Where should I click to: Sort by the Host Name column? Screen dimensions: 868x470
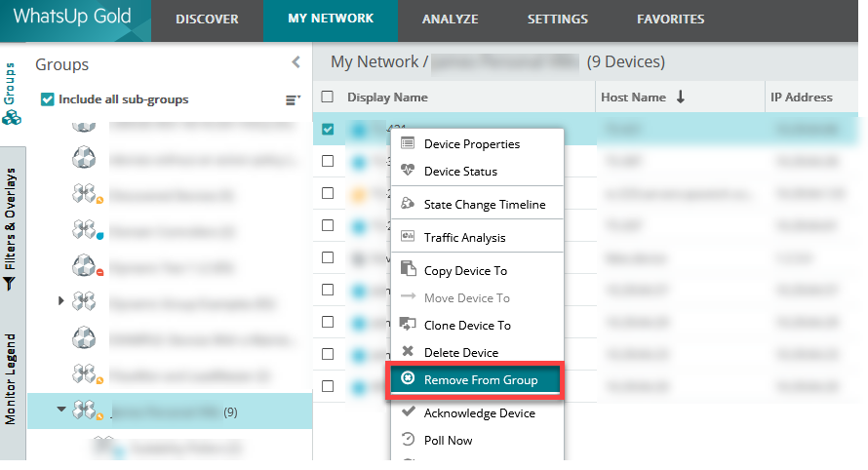pos(633,98)
